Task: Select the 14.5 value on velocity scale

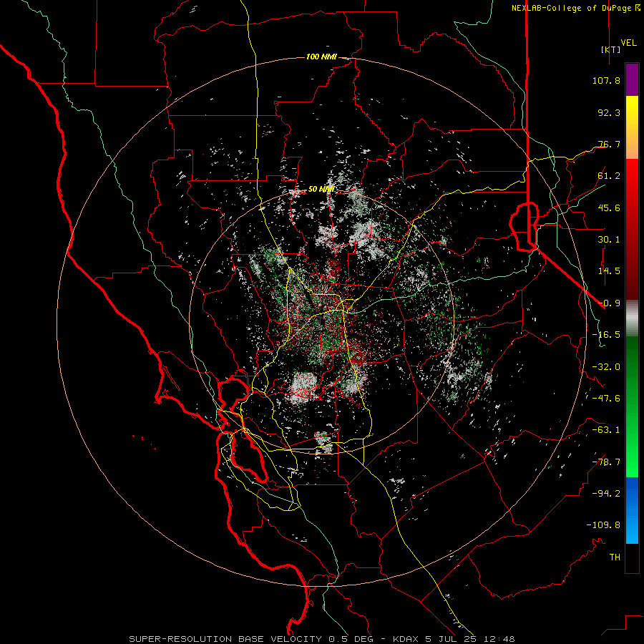Action: tap(609, 271)
